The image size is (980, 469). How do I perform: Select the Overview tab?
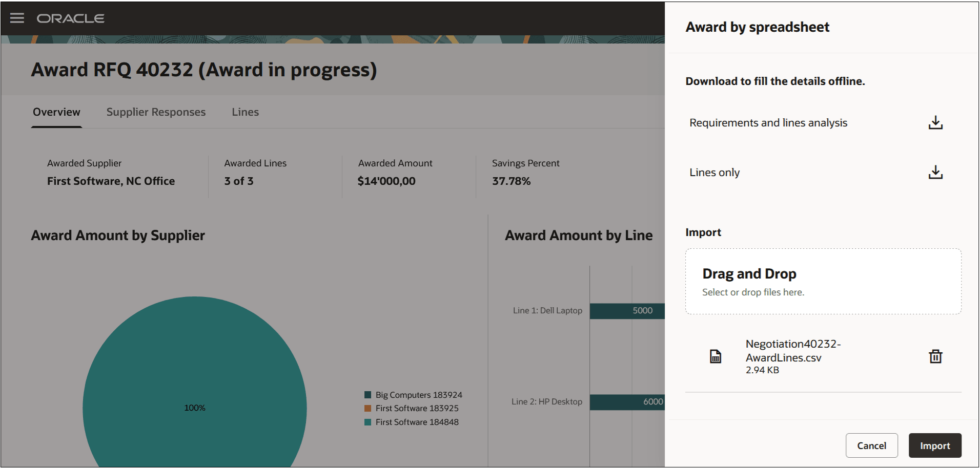coord(56,112)
